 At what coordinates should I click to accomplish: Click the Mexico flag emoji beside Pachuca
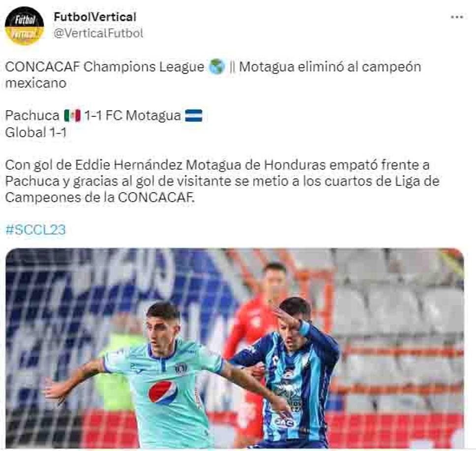pos(72,115)
